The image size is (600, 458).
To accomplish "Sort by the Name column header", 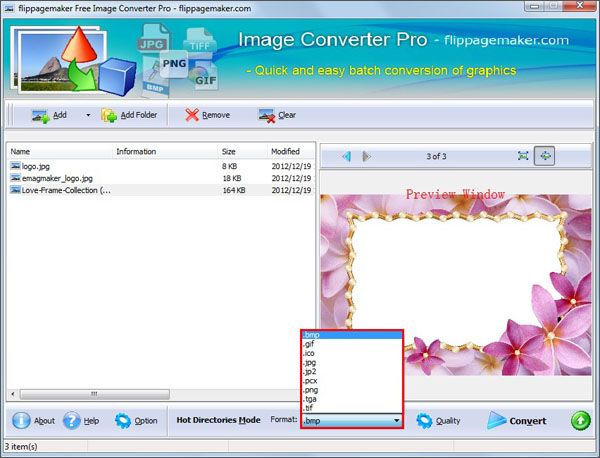I will (x=60, y=152).
